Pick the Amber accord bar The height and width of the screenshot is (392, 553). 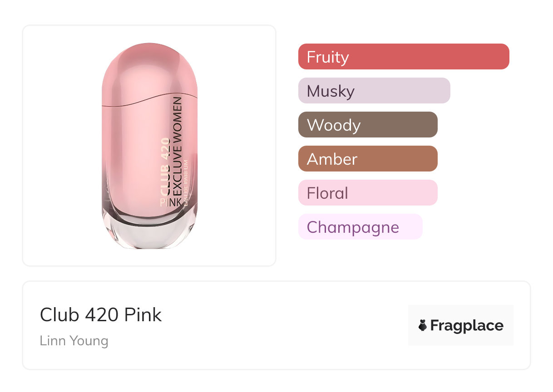[x=368, y=159]
